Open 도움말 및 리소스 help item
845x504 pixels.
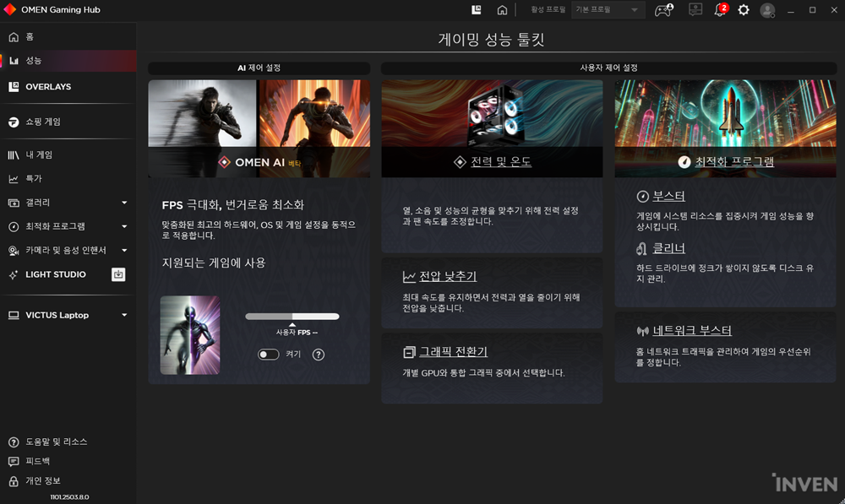tap(48, 442)
